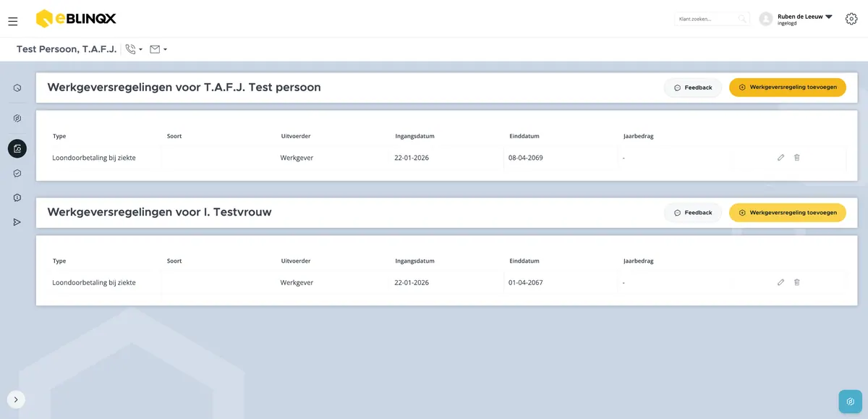868x419 pixels.
Task: Open the email envelope dropdown
Action: (158, 49)
